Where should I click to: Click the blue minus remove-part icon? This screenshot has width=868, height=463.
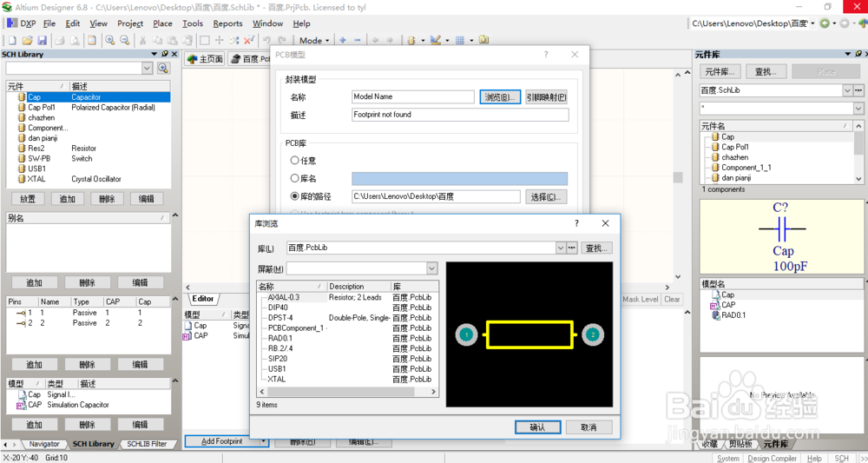click(x=357, y=41)
